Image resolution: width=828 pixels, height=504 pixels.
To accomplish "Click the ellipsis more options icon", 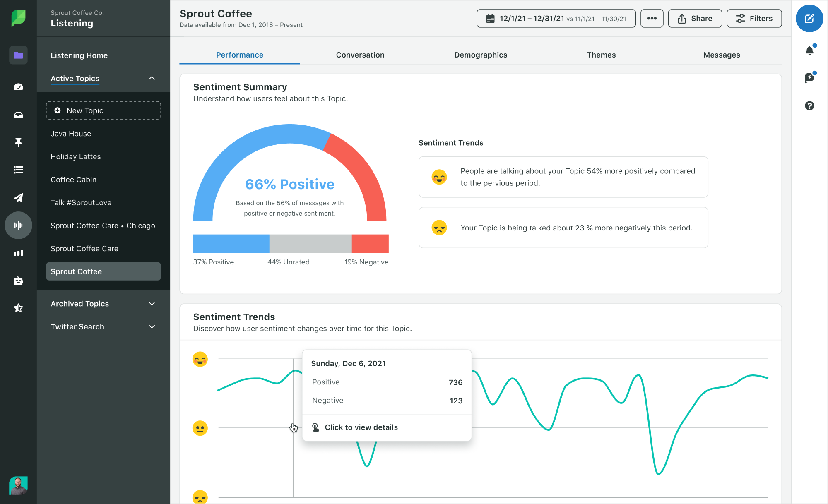I will point(650,18).
